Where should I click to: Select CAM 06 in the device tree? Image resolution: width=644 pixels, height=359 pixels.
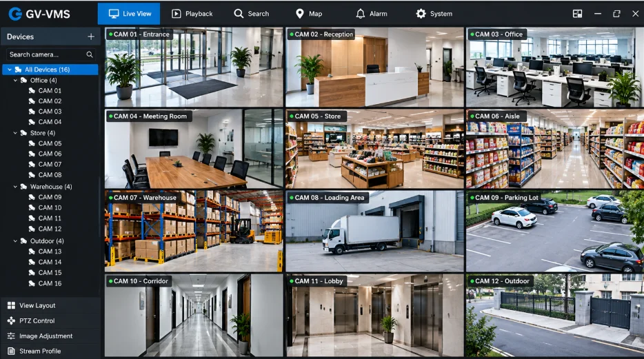[x=50, y=154]
